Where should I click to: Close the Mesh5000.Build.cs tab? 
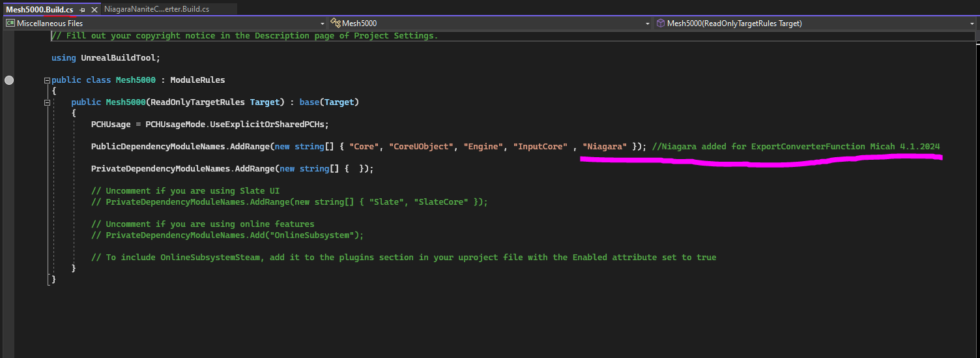pyautogui.click(x=93, y=10)
